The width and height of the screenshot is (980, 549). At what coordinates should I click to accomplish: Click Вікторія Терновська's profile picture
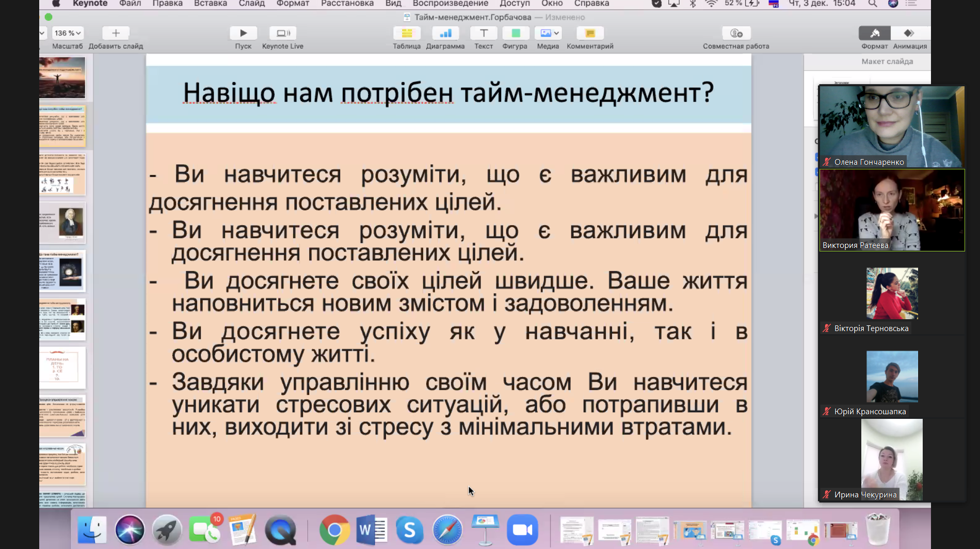coord(892,293)
